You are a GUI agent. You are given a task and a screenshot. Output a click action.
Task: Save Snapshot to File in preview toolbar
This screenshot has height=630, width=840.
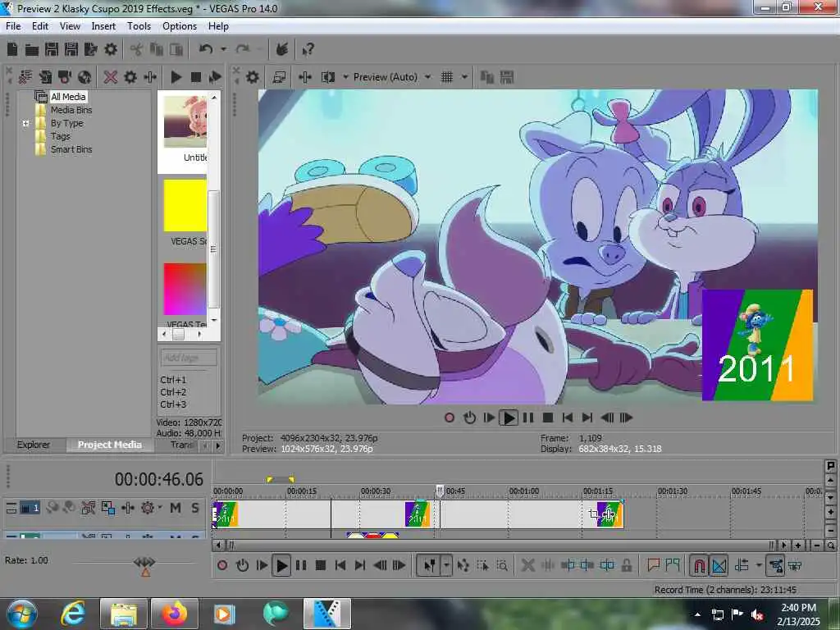(507, 77)
